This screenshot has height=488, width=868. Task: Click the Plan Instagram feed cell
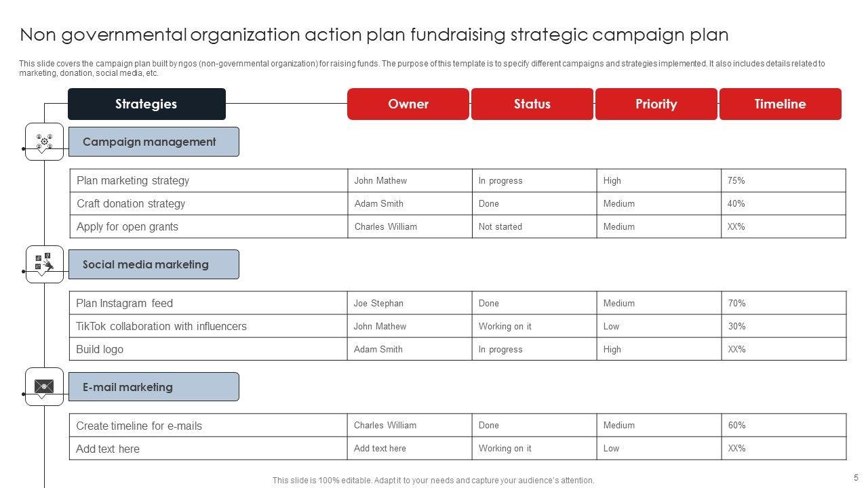125,303
